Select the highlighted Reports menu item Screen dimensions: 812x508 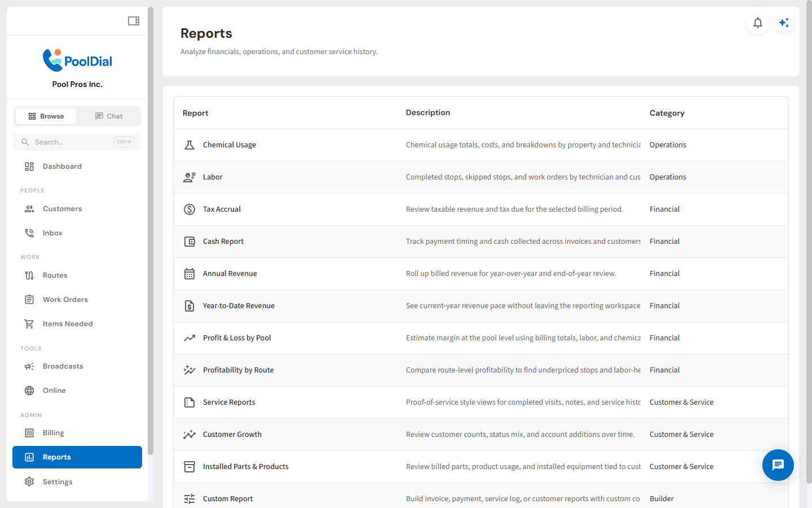tap(77, 457)
